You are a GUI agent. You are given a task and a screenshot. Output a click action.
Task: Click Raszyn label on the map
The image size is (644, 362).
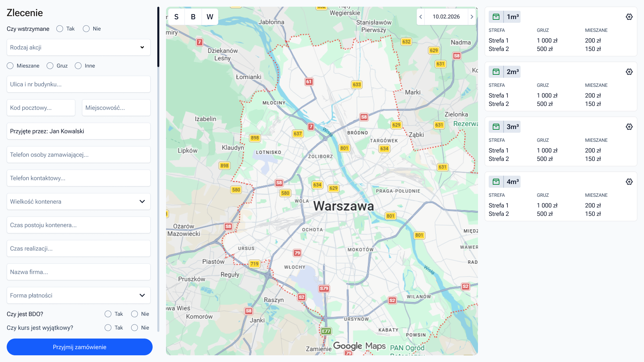click(274, 300)
